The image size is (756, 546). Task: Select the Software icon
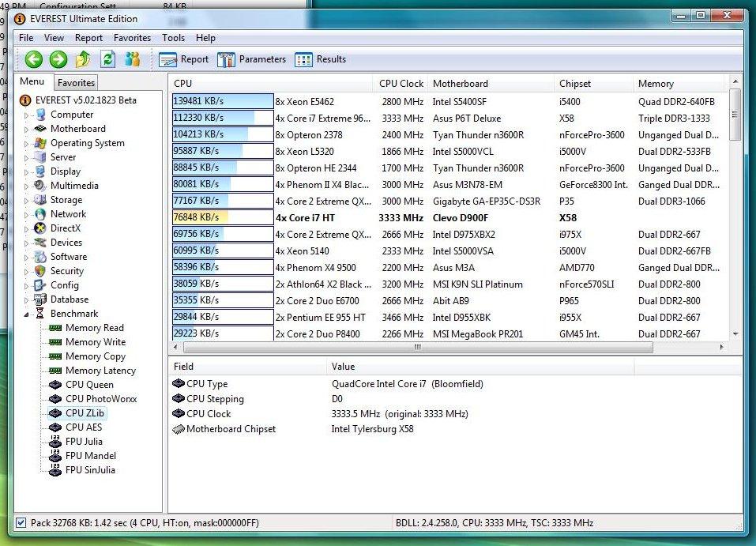(40, 257)
